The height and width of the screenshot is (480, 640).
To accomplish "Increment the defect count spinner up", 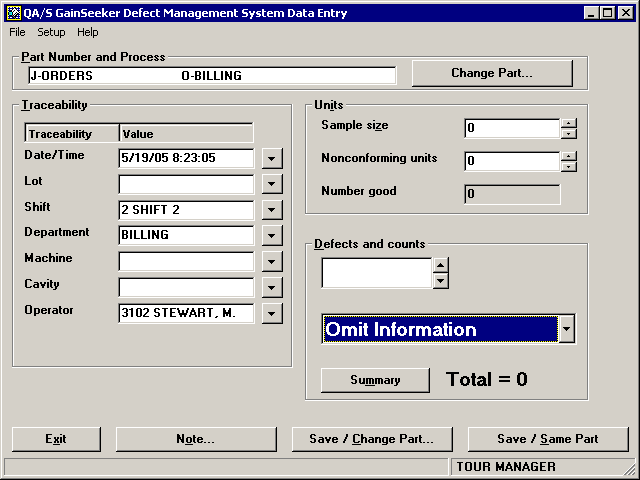I will click(440, 266).
